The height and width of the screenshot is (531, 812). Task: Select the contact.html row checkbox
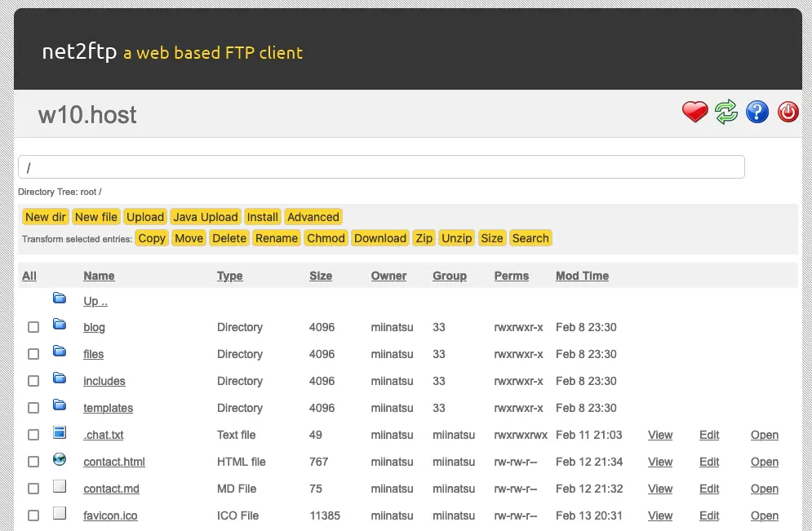pos(33,462)
